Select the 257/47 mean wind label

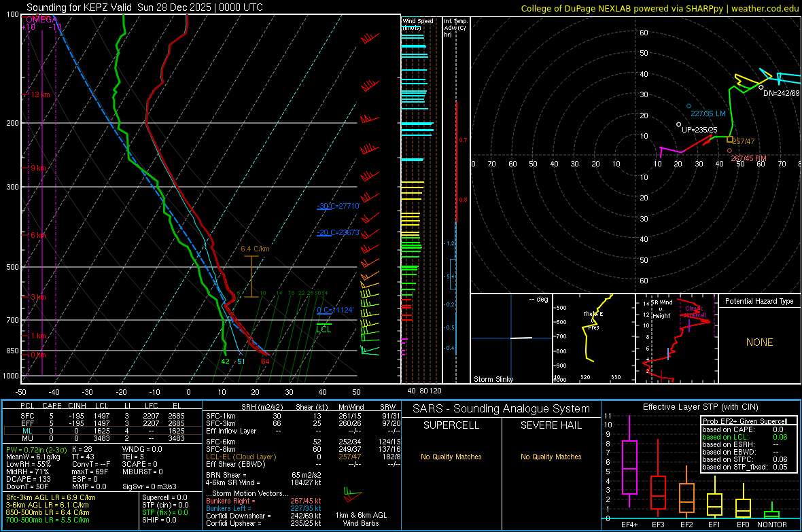(743, 141)
